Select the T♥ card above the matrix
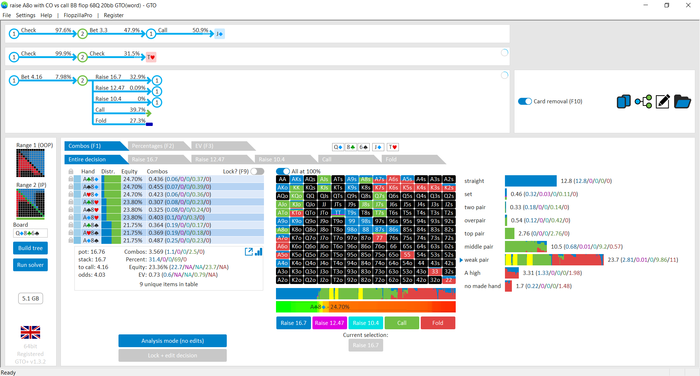The image size is (700, 376). (393, 147)
